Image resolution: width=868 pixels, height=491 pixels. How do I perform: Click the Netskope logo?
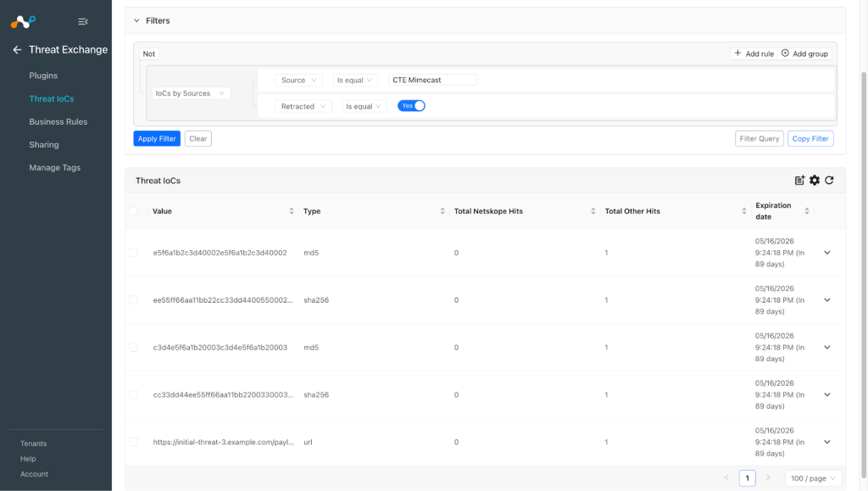pos(23,21)
